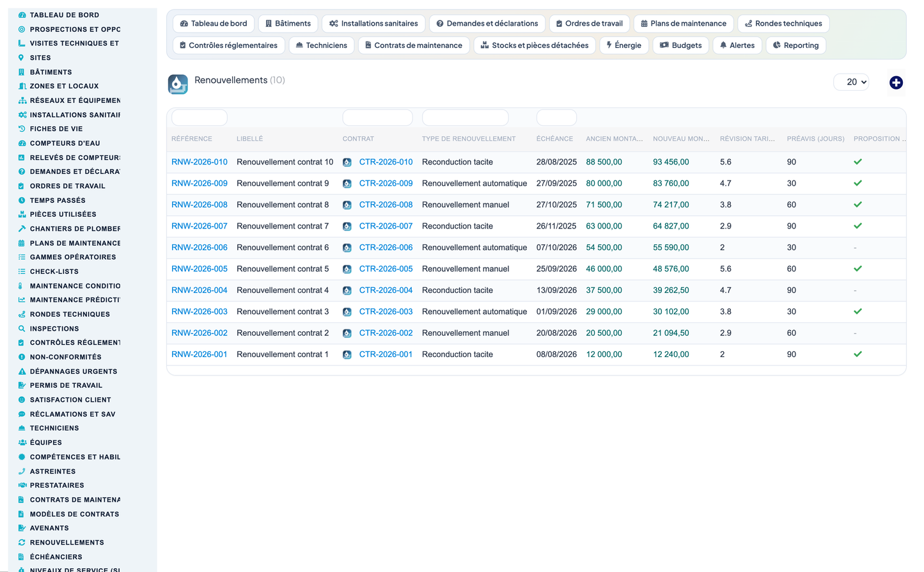Viewport: 924px width, 572px height.
Task: Click the blue plus add-renewal icon
Action: (x=896, y=83)
